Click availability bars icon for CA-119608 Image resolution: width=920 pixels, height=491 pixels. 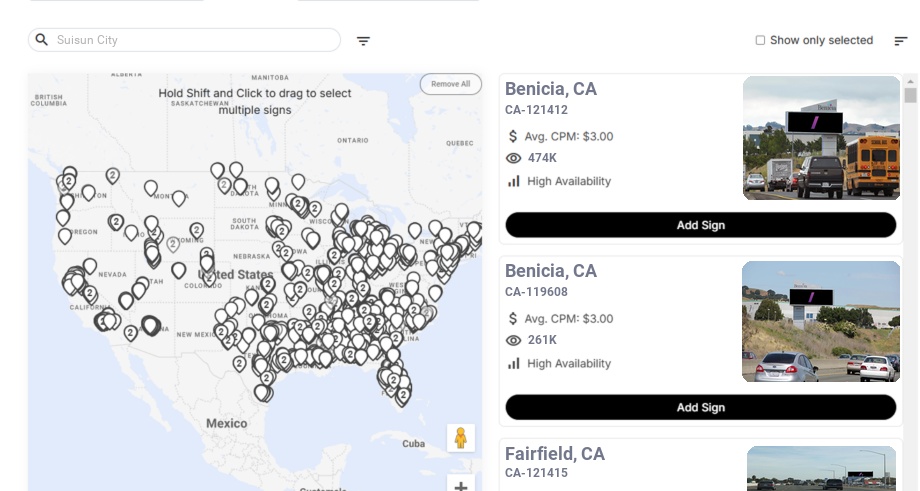(514, 363)
